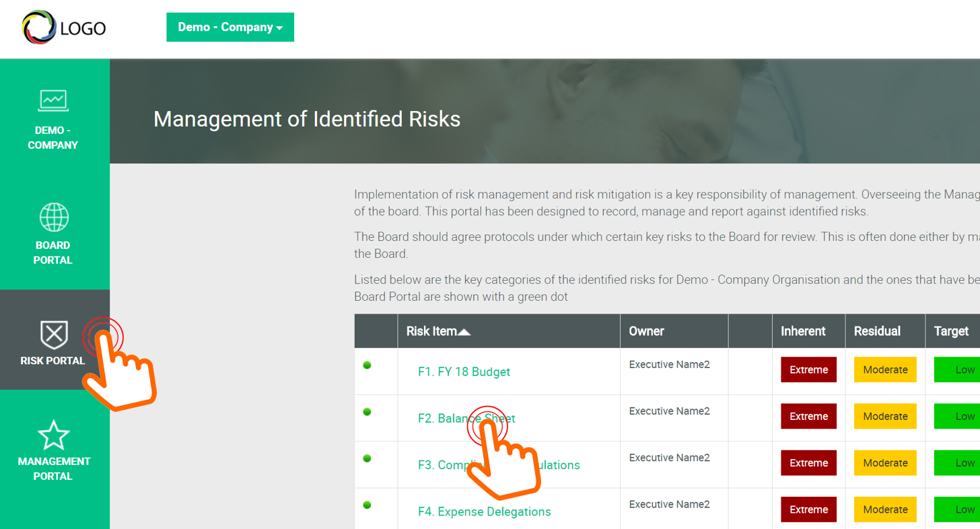Select the Demo - Company chart icon in sidebar
Viewport: 980px width, 529px height.
coord(53,101)
